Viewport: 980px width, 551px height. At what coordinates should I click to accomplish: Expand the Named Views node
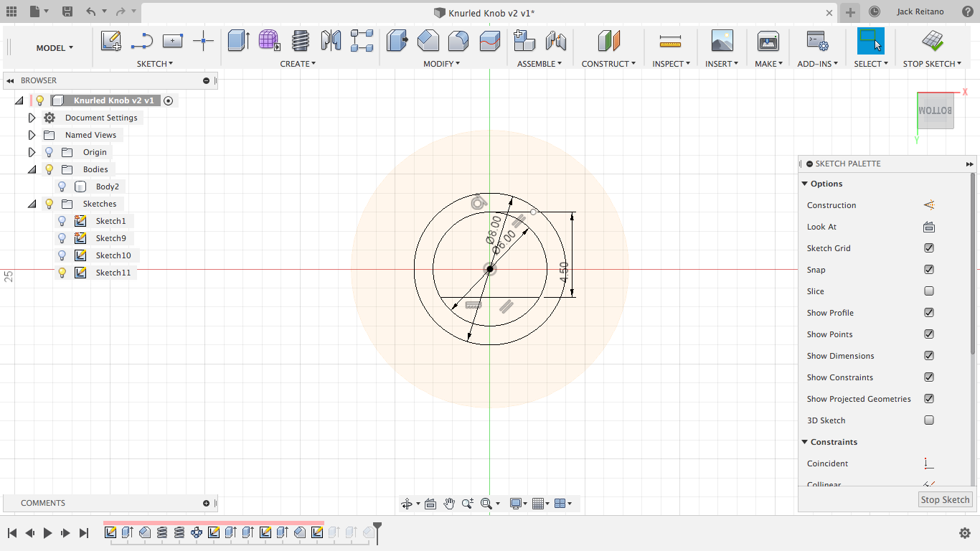pyautogui.click(x=32, y=135)
